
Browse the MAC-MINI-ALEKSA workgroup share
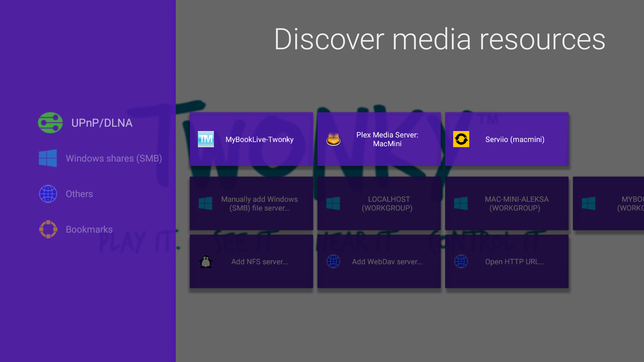506,203
